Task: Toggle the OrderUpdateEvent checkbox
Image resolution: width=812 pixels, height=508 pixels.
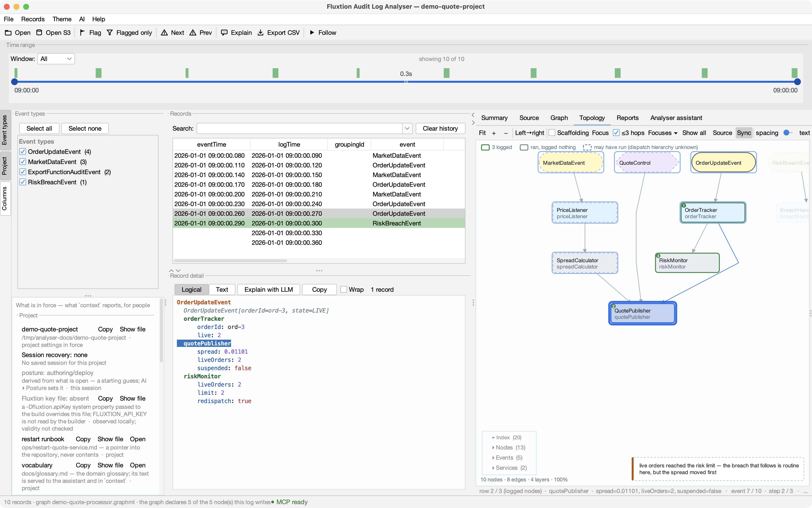Action: pos(23,151)
